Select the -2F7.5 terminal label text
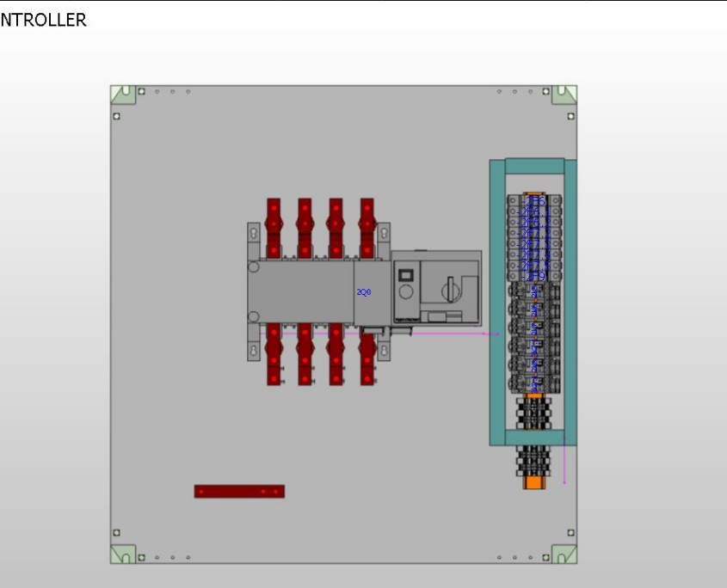The height and width of the screenshot is (588, 727). point(533,265)
